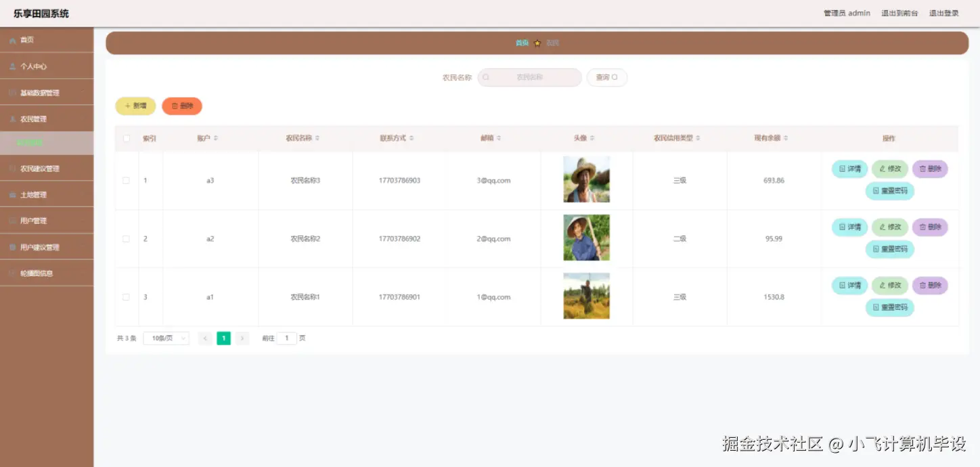Click the home icon beside 首页 in sidebar
The width and height of the screenshot is (980, 467).
click(x=12, y=41)
